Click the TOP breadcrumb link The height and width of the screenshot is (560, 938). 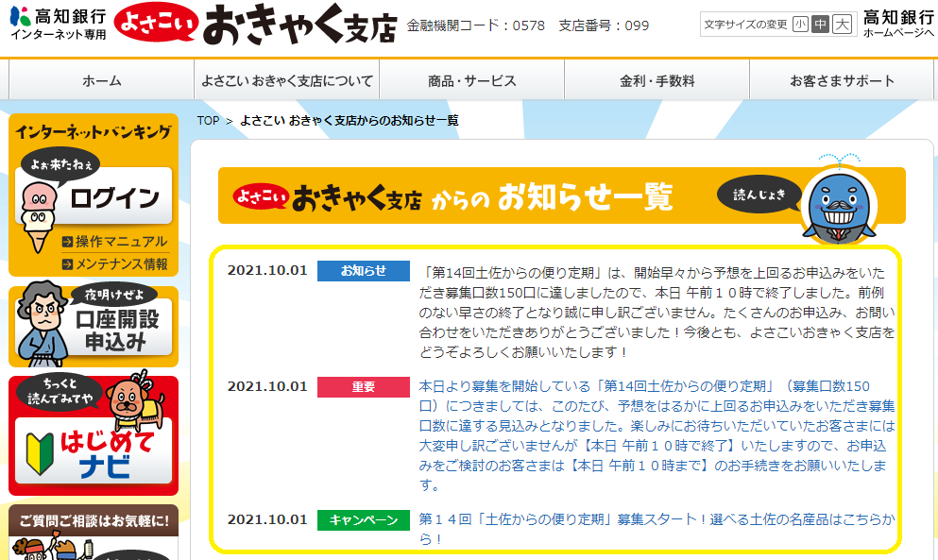[x=208, y=121]
